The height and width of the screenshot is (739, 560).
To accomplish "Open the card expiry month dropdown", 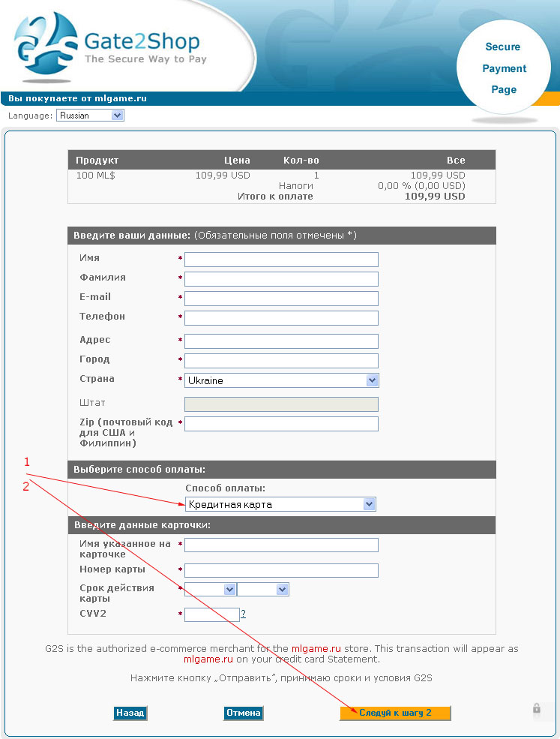I will [210, 589].
